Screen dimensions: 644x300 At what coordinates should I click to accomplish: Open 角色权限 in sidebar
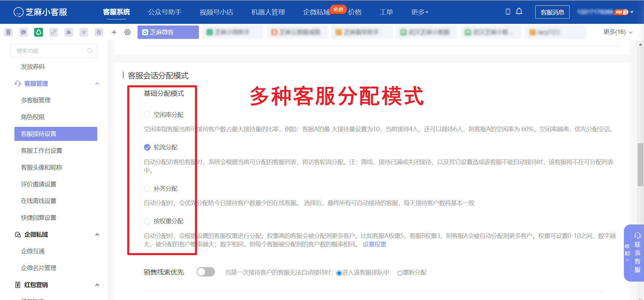33,117
